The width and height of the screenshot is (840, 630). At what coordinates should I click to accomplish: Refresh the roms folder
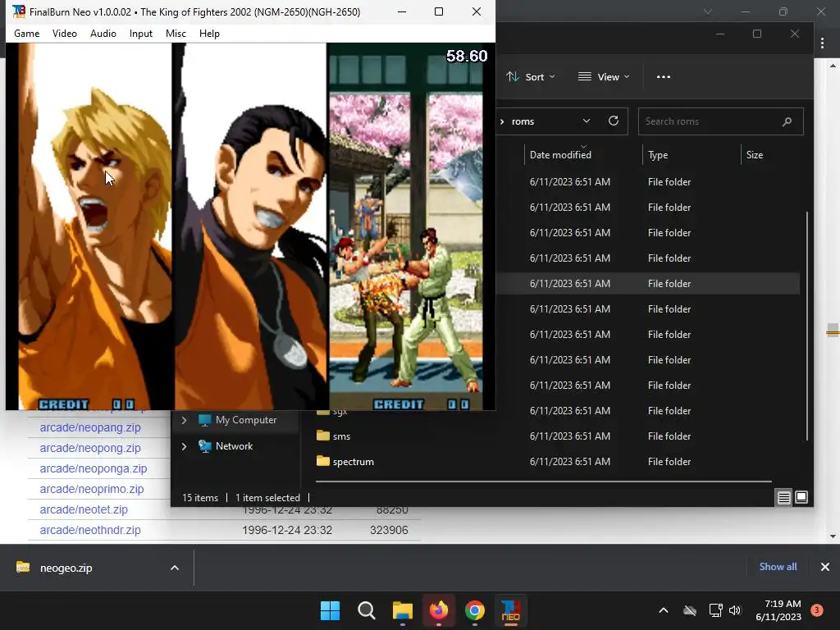(614, 121)
